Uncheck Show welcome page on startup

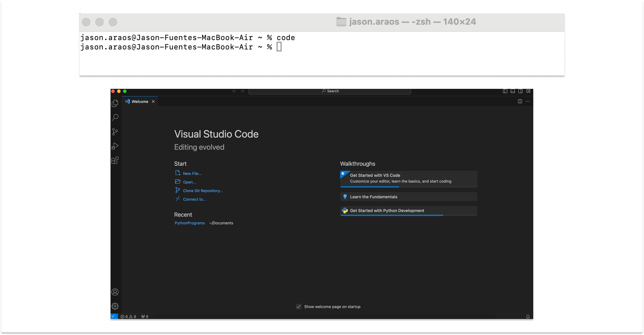click(x=298, y=306)
